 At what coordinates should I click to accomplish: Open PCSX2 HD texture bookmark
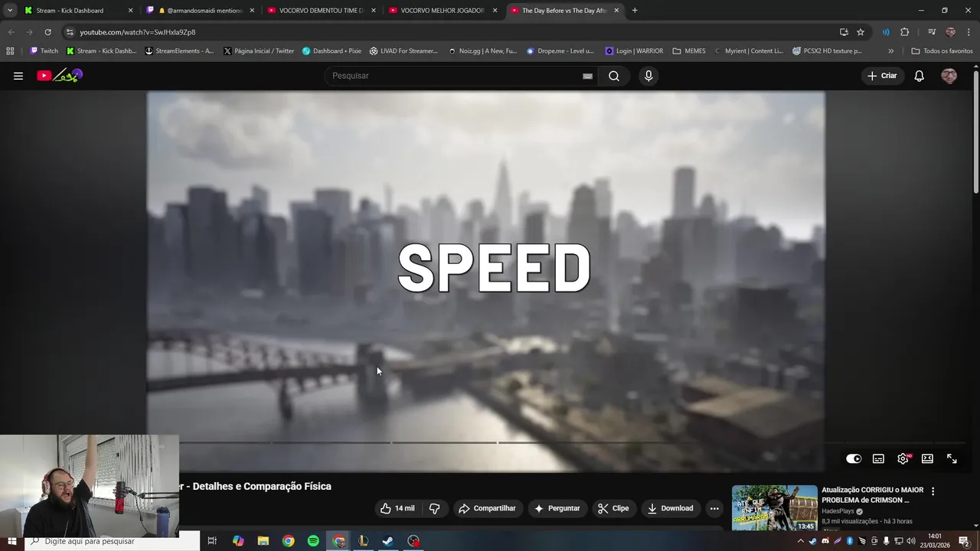(x=827, y=51)
